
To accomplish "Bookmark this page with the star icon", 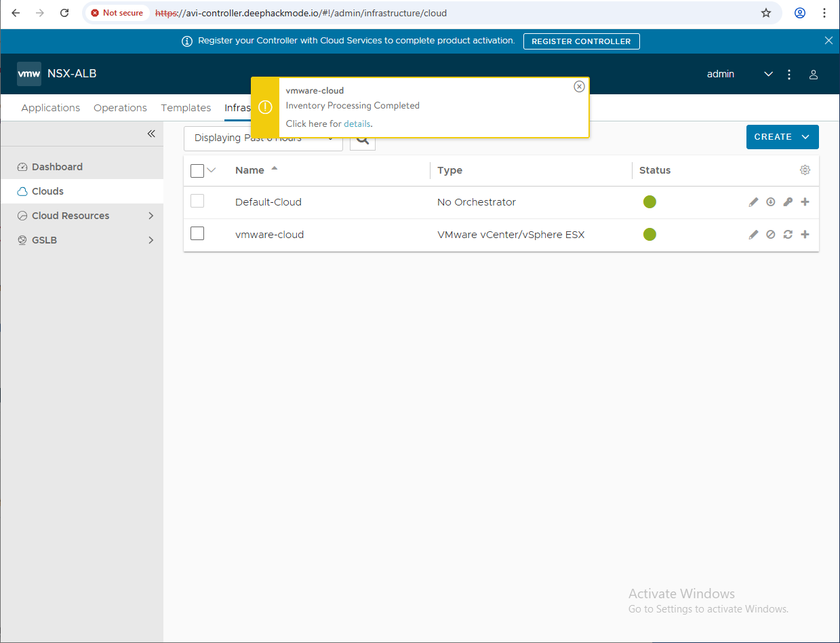I will 766,13.
